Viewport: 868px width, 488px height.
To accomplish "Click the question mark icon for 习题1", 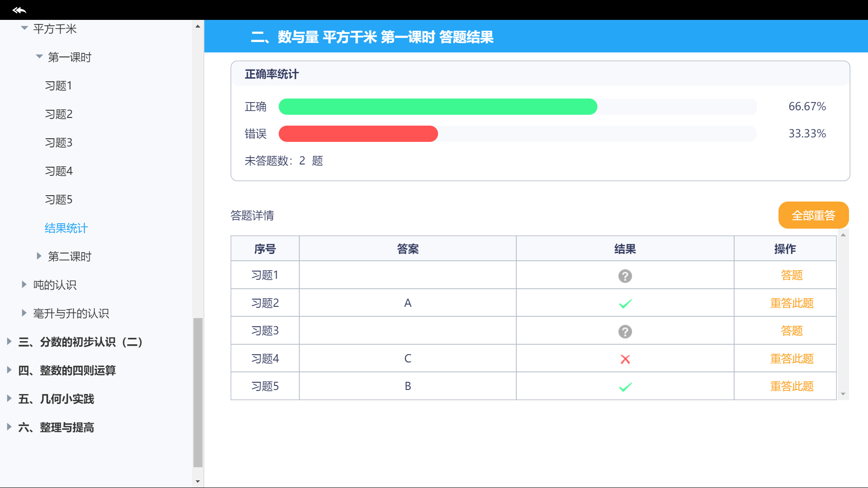I will pyautogui.click(x=625, y=276).
